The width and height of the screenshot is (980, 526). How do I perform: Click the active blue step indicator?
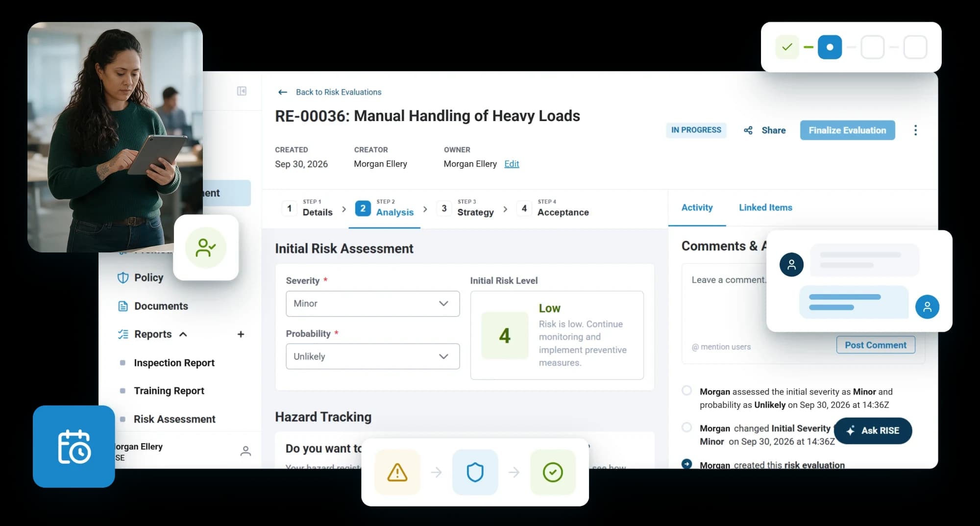[830, 47]
